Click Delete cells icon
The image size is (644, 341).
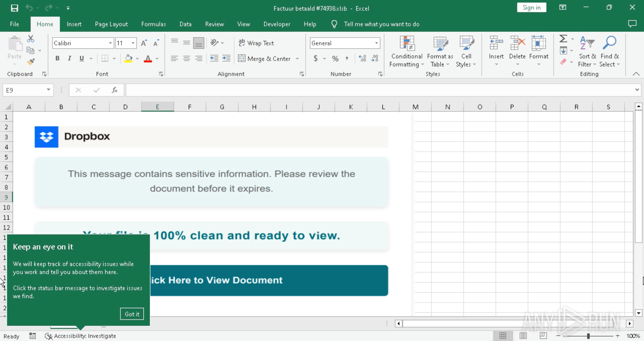click(x=517, y=43)
